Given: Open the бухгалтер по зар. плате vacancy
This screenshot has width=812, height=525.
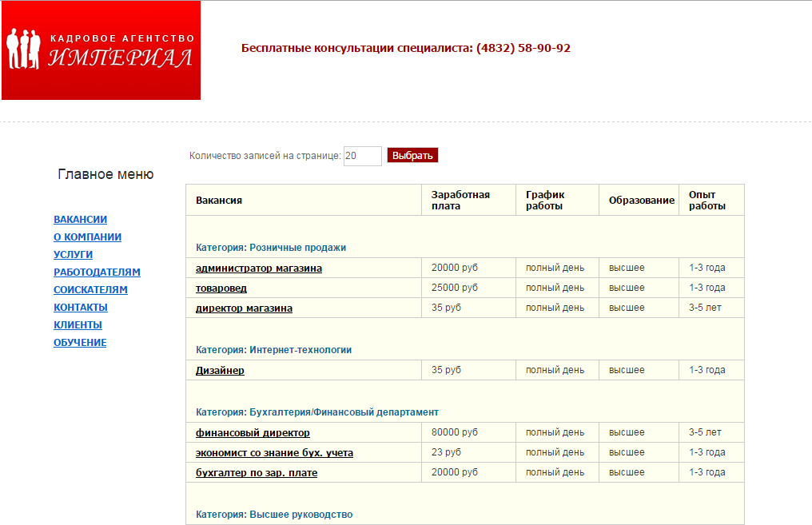Looking at the screenshot, I should (x=257, y=473).
